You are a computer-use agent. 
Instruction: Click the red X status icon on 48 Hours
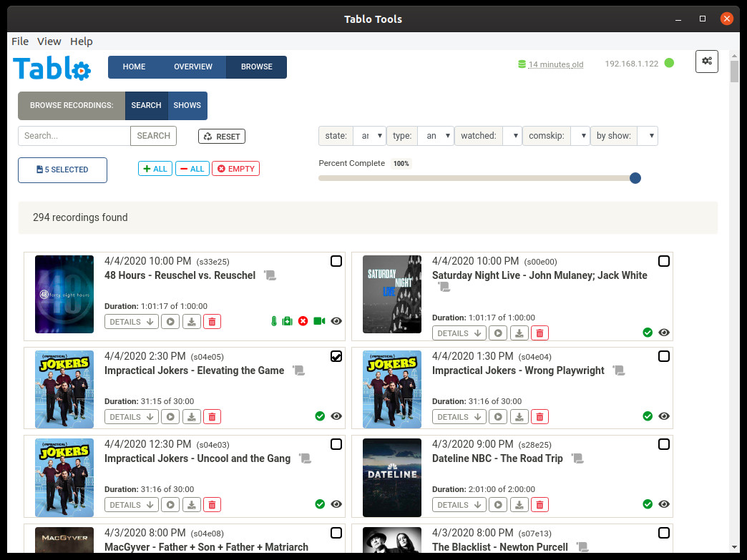point(303,321)
